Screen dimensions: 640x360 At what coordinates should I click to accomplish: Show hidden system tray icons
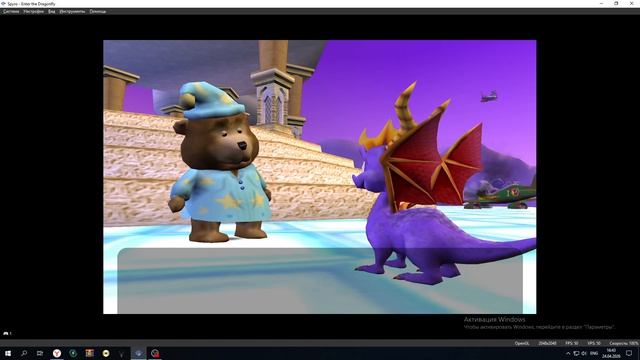click(x=568, y=353)
